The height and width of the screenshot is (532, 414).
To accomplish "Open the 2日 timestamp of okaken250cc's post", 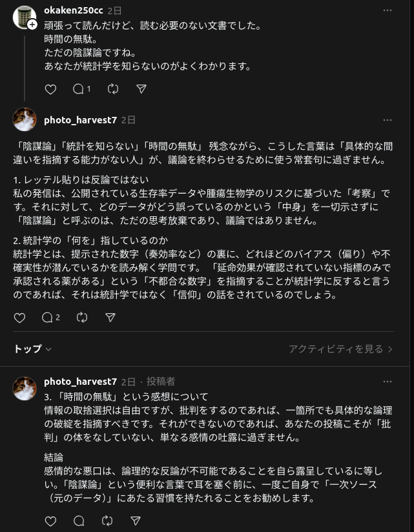I will (114, 11).
